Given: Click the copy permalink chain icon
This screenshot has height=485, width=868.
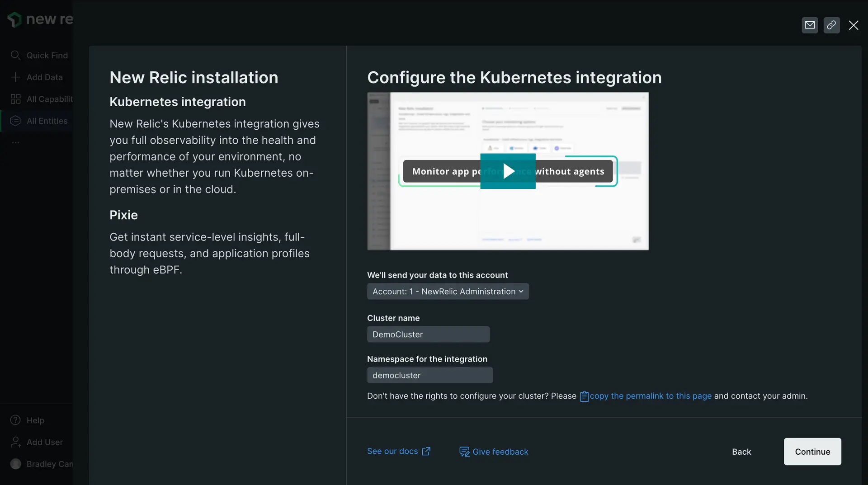Looking at the screenshot, I should click(x=831, y=25).
